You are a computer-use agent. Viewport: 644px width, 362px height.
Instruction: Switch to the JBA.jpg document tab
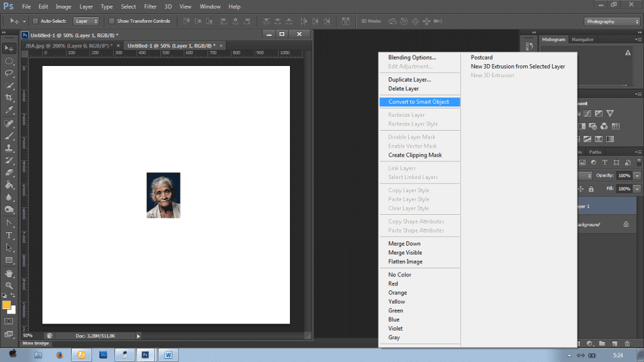point(68,46)
